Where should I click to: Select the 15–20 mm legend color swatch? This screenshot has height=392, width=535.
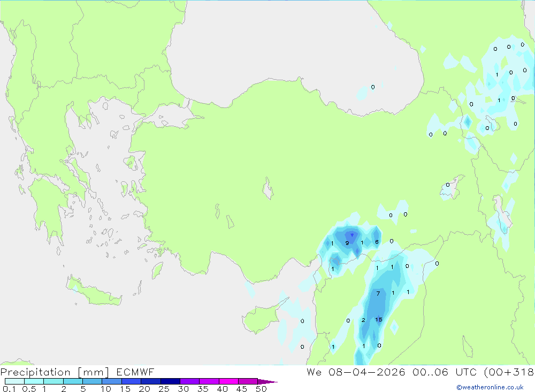132,381
